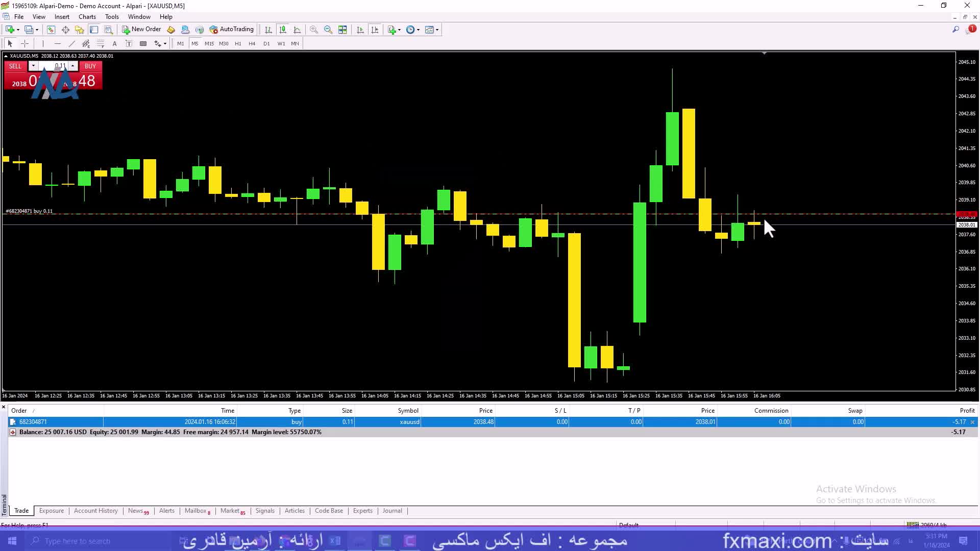Select the Crosshair tool
The width and height of the screenshot is (980, 551).
click(24, 44)
